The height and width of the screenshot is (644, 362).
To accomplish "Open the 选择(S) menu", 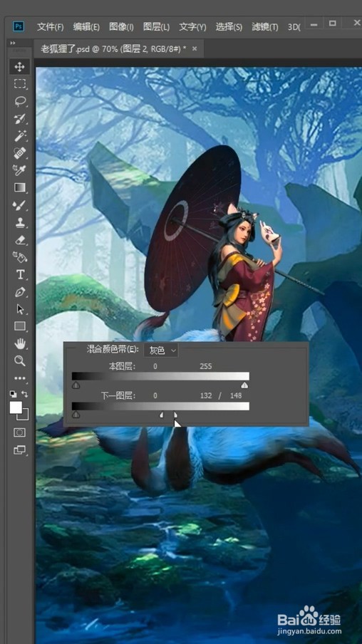I will [229, 27].
